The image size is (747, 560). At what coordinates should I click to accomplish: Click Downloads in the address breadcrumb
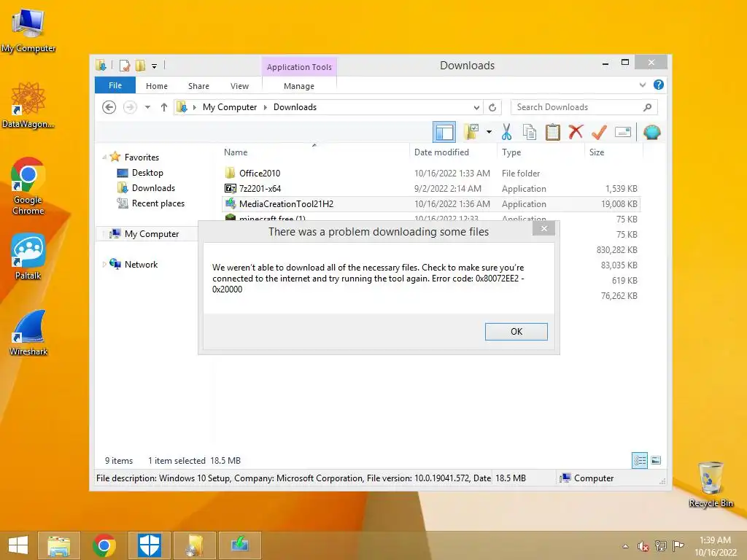tap(295, 107)
